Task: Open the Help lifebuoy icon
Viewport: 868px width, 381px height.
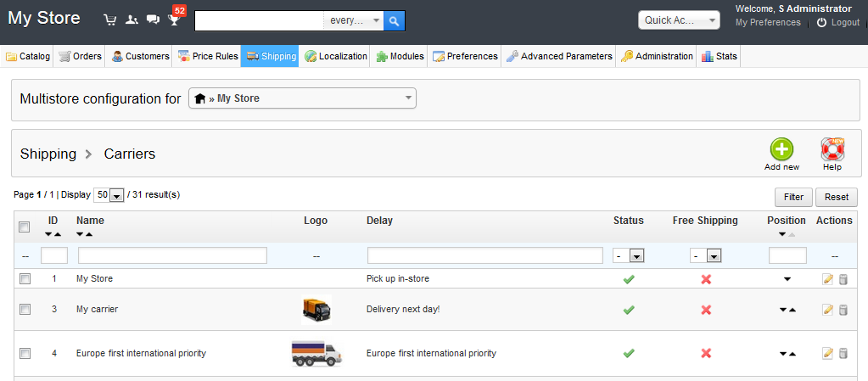Action: (832, 150)
